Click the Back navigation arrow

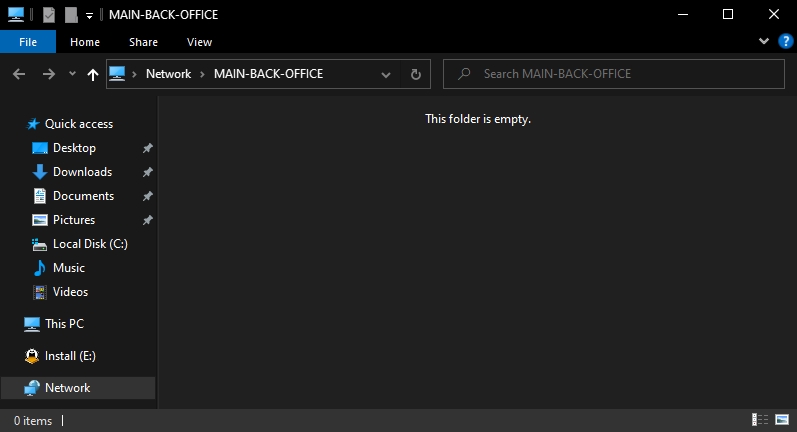tap(18, 74)
